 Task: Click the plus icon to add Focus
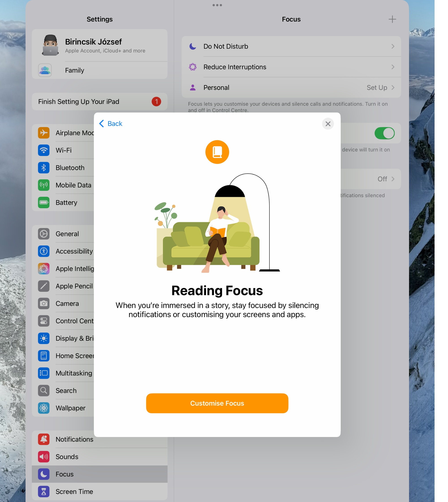[x=392, y=19]
